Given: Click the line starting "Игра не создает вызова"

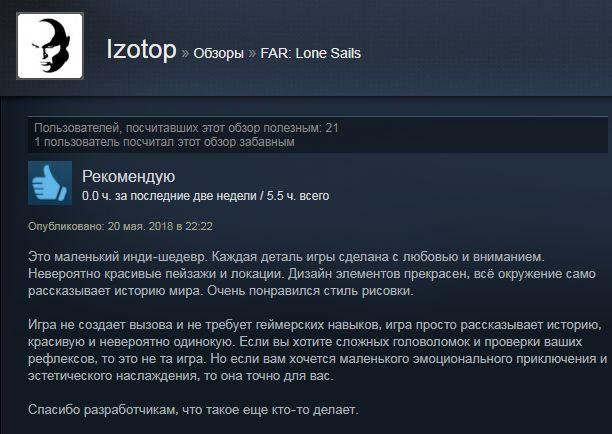Looking at the screenshot, I should (315, 325).
